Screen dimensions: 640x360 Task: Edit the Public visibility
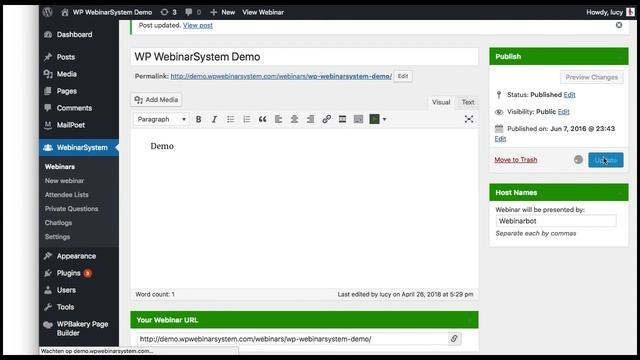coord(563,112)
